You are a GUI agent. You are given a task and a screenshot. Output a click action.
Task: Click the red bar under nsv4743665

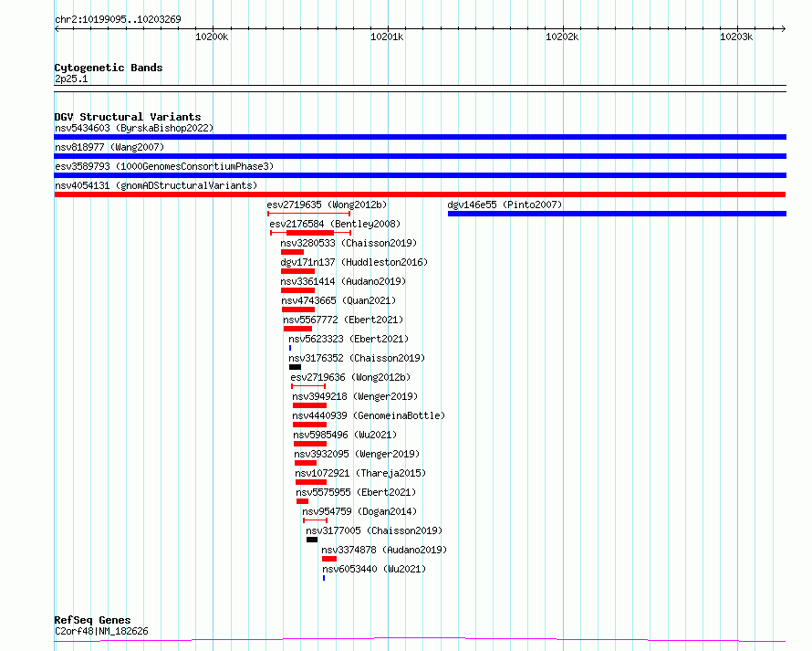point(298,310)
